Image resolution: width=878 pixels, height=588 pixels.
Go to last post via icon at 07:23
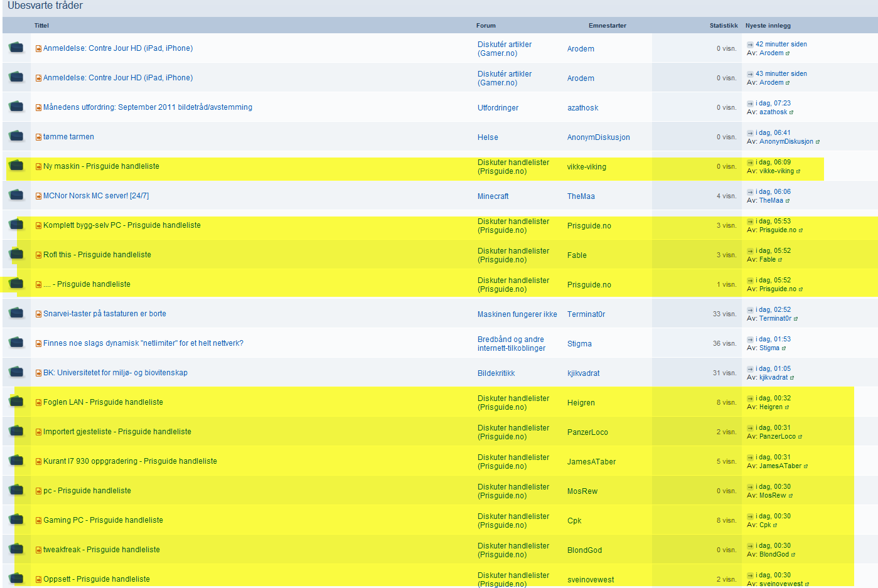[750, 104]
